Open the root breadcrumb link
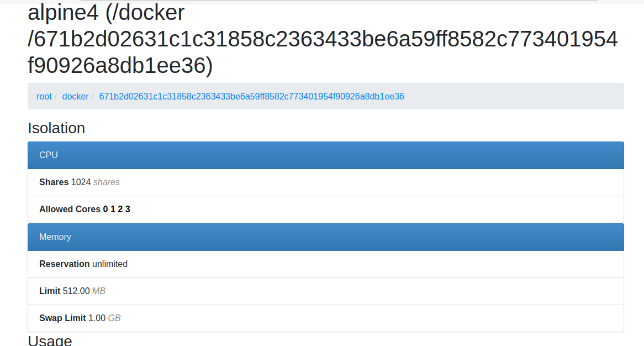The image size is (644, 346). point(44,96)
